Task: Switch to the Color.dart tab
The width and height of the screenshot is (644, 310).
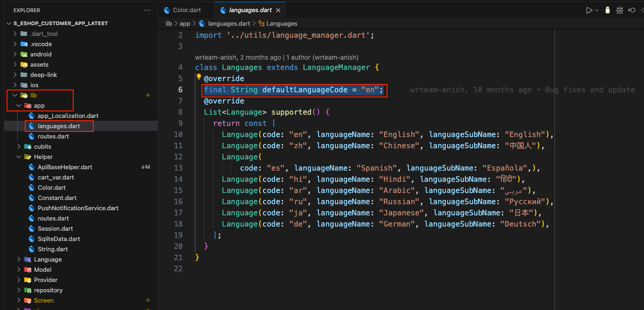Action: click(187, 10)
